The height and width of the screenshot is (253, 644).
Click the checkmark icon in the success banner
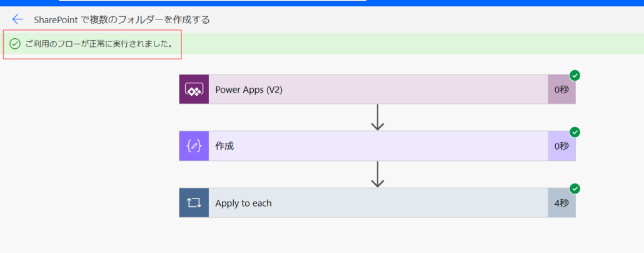coord(15,44)
